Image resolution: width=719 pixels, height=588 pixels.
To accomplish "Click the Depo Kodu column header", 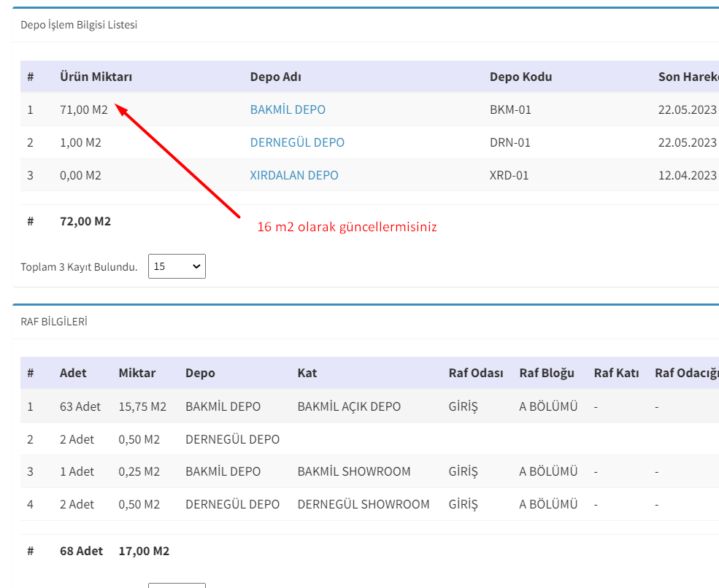I will (x=520, y=77).
